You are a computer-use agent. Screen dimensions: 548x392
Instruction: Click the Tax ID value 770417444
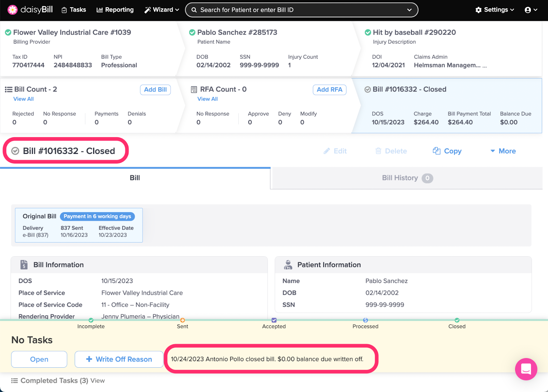(28, 65)
